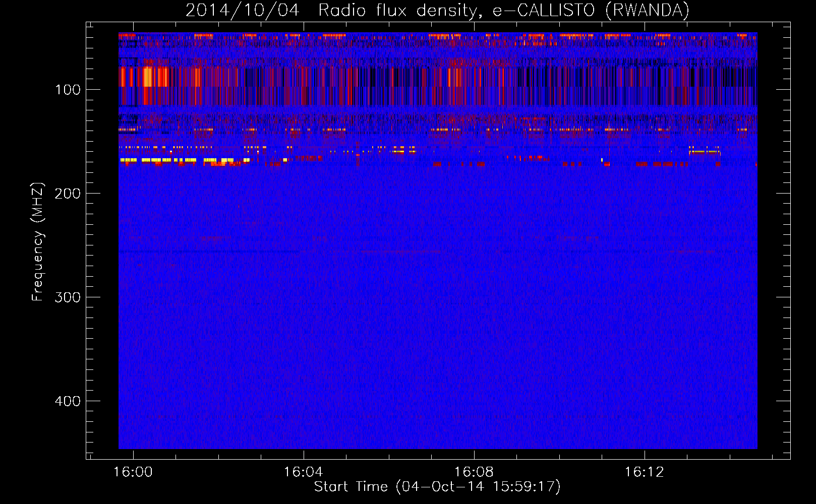Click the plot title "2014/10/04 Radio flux density, e-CALLISTO (RWANDA)"

tap(437, 10)
